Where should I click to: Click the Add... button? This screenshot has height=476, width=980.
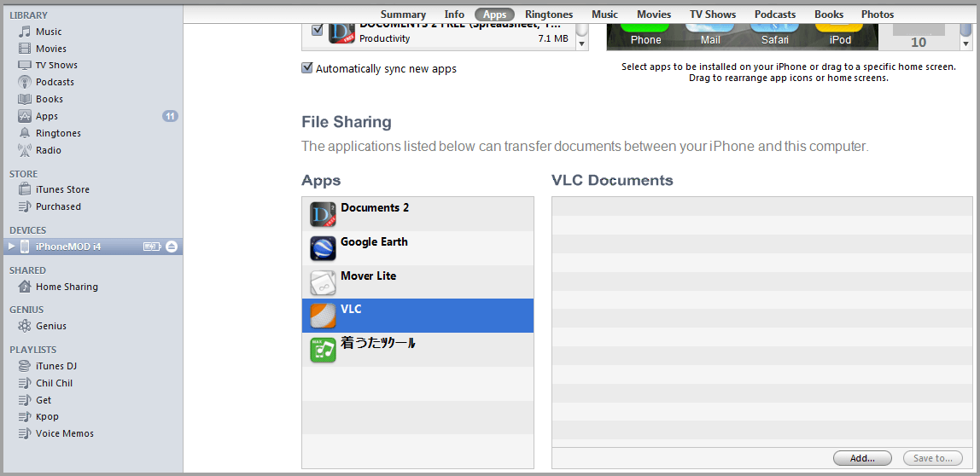(862, 458)
